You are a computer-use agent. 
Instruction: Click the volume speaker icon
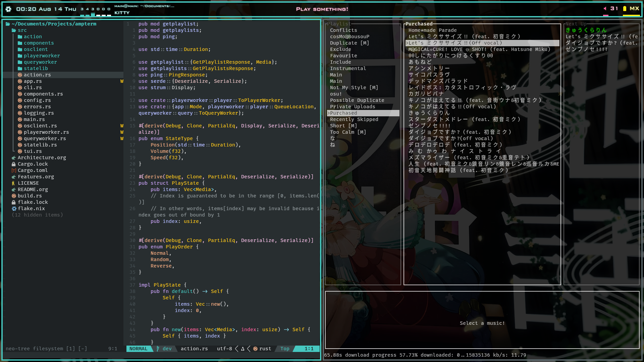tap(605, 9)
